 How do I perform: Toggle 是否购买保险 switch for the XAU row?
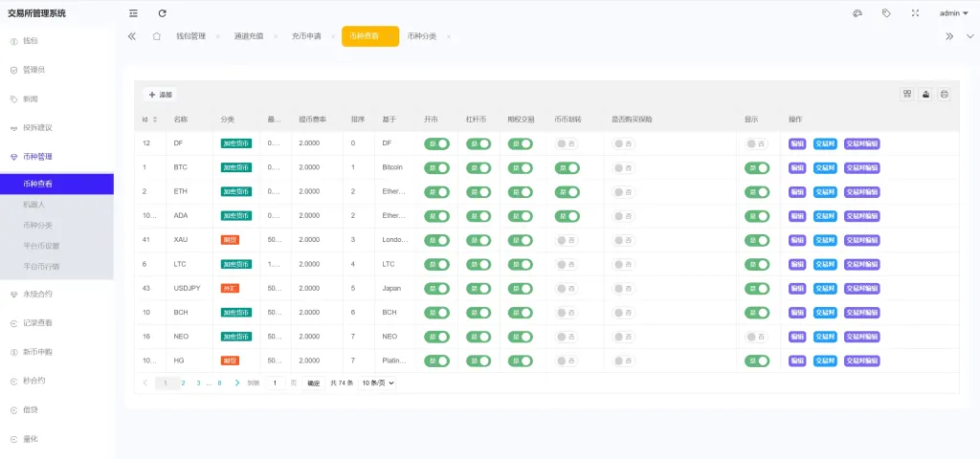pyautogui.click(x=624, y=240)
